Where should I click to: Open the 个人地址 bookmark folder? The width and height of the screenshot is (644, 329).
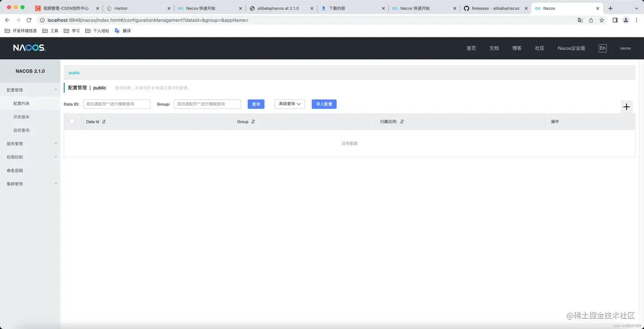click(97, 31)
